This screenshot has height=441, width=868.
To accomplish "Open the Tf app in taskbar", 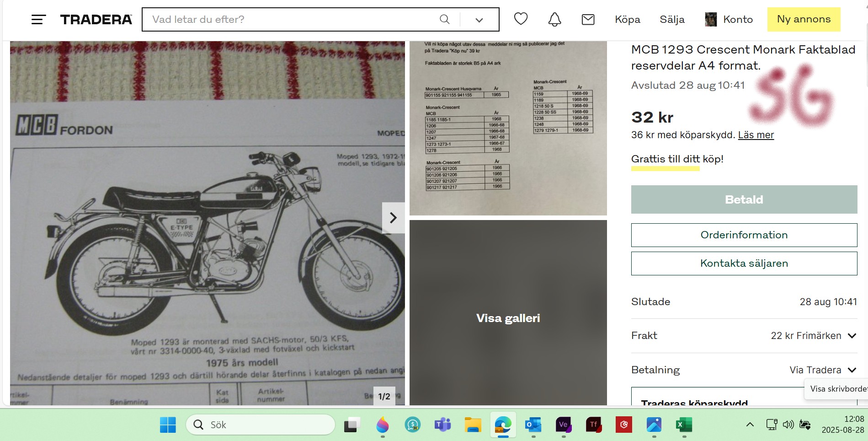I will pos(593,425).
